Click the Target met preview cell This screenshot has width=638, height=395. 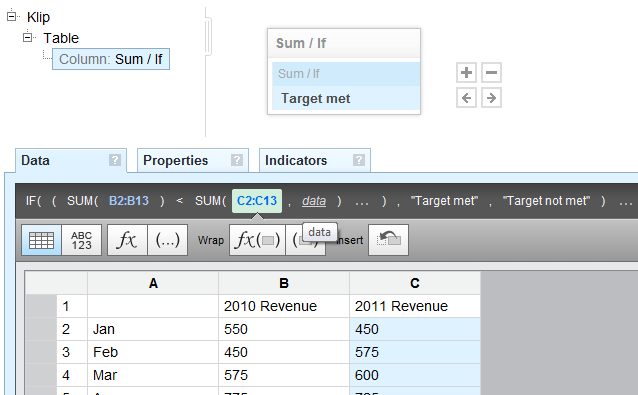point(346,98)
